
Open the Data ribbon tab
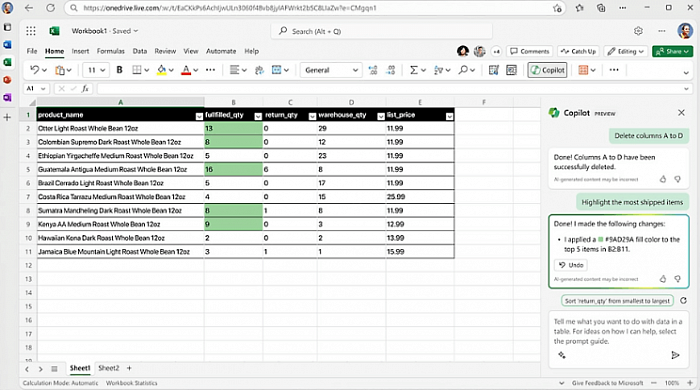(140, 51)
